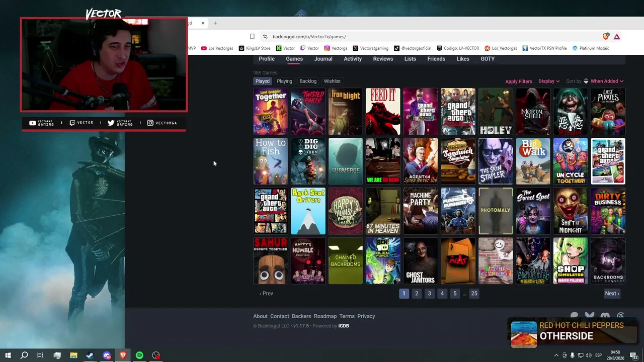Open the X Vectoratgaming bookmark

point(370,48)
